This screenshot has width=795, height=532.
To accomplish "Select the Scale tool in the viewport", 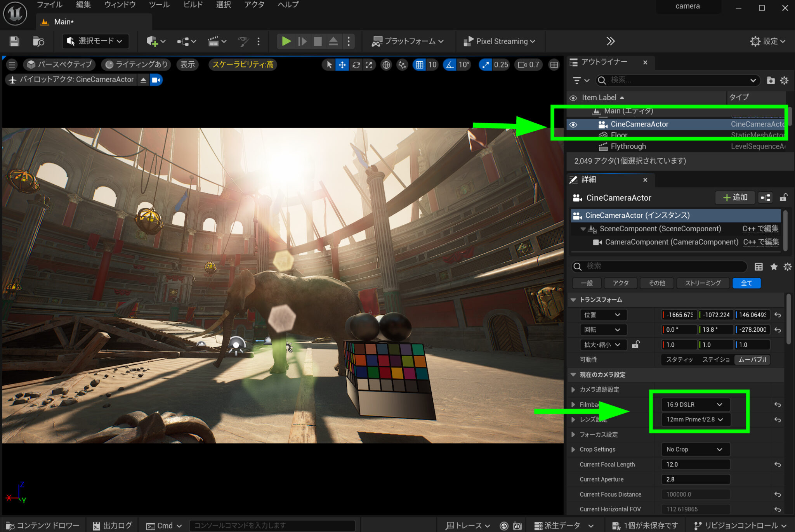I will [x=369, y=65].
